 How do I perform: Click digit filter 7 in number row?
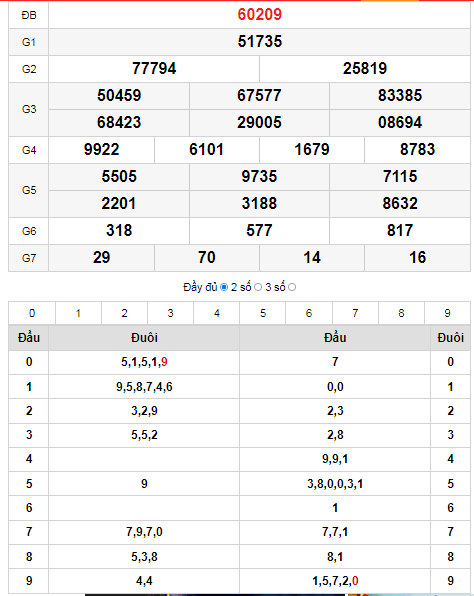tap(355, 313)
